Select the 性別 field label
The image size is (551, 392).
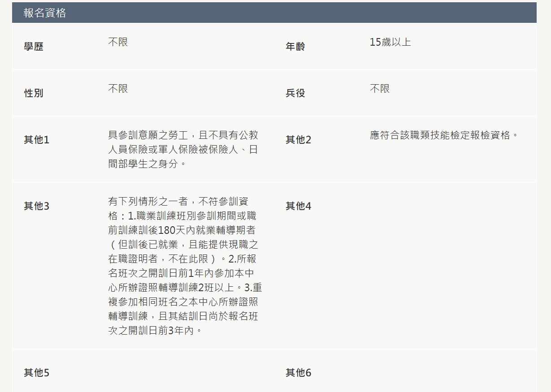click(x=34, y=93)
